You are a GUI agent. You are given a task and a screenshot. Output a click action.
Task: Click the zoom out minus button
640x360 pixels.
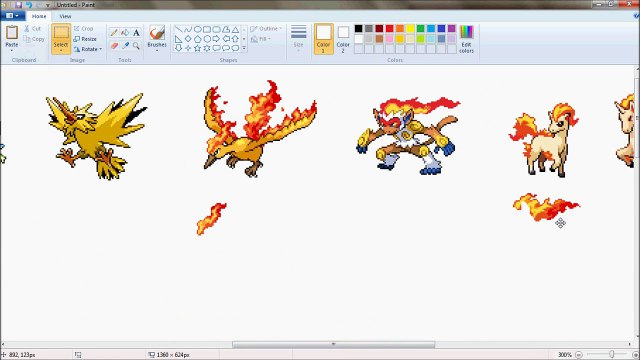(579, 355)
